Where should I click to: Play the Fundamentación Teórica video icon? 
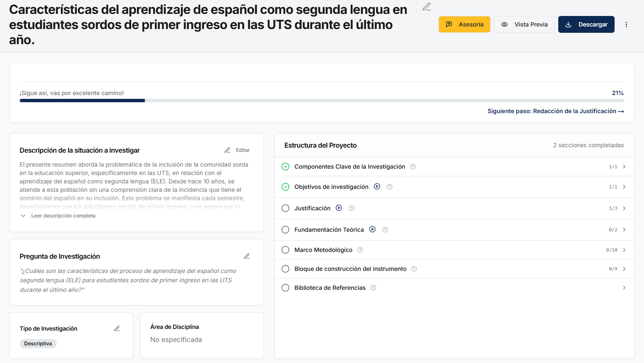coord(372,229)
